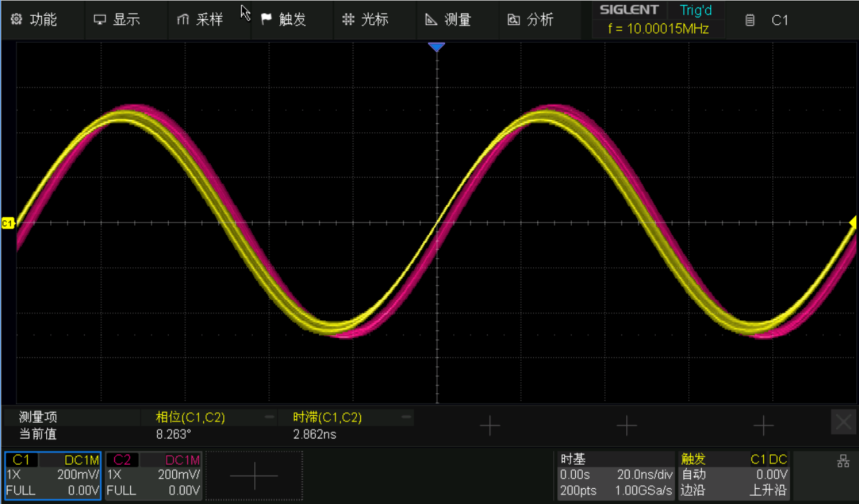Image resolution: width=859 pixels, height=504 pixels.
Task: Open the 测量 measurement menu
Action: (448, 20)
